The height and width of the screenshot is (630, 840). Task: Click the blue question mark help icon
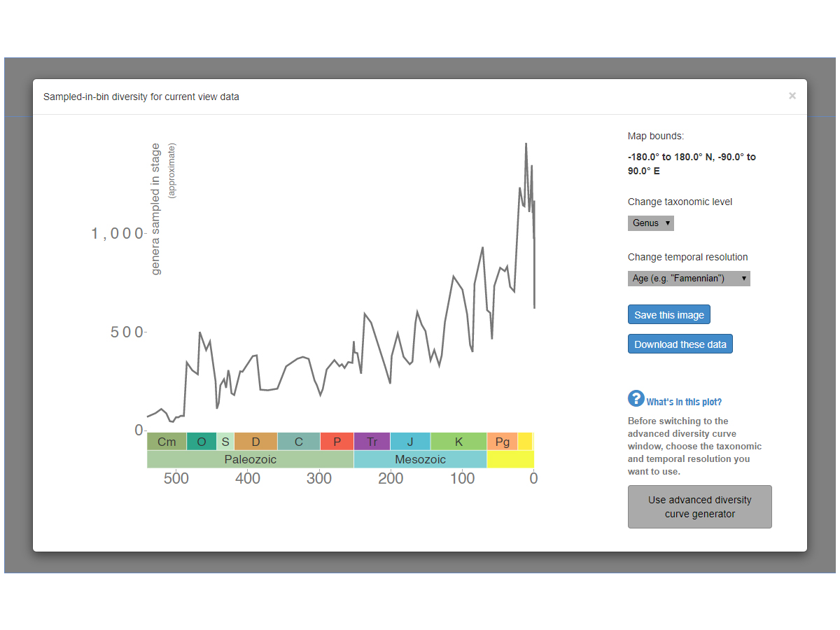[x=636, y=399]
